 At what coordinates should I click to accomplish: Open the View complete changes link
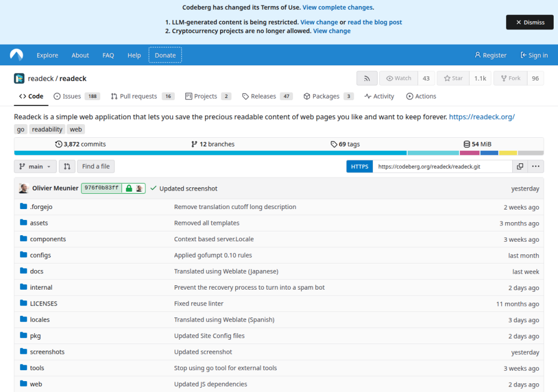coord(337,7)
